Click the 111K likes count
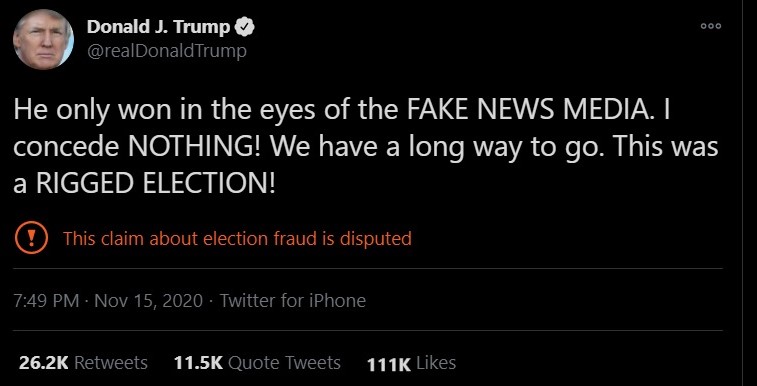Screen dimensions: 757x386 389,364
